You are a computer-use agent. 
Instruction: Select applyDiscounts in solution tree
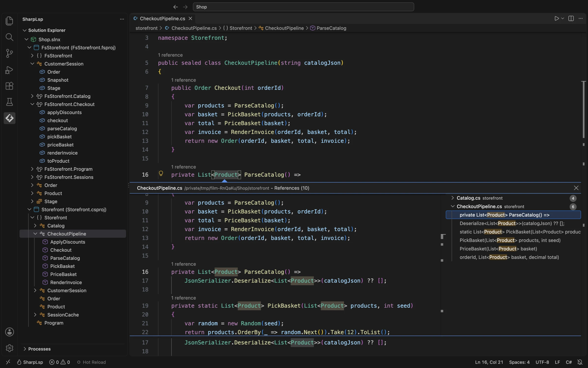click(x=64, y=112)
